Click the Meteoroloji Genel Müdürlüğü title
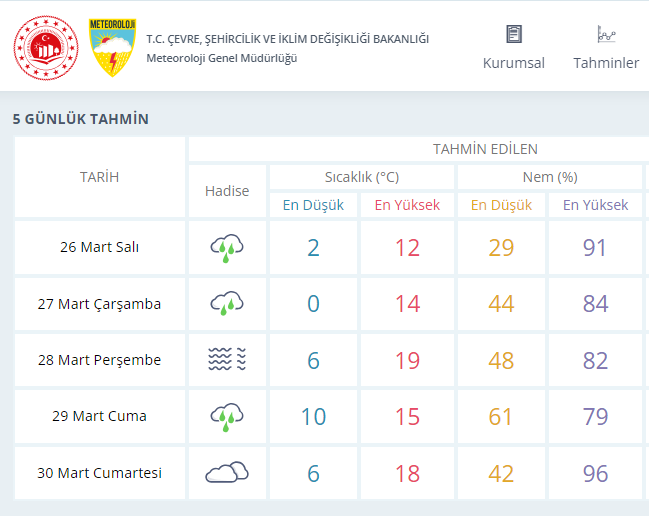The width and height of the screenshot is (649, 516). click(222, 58)
